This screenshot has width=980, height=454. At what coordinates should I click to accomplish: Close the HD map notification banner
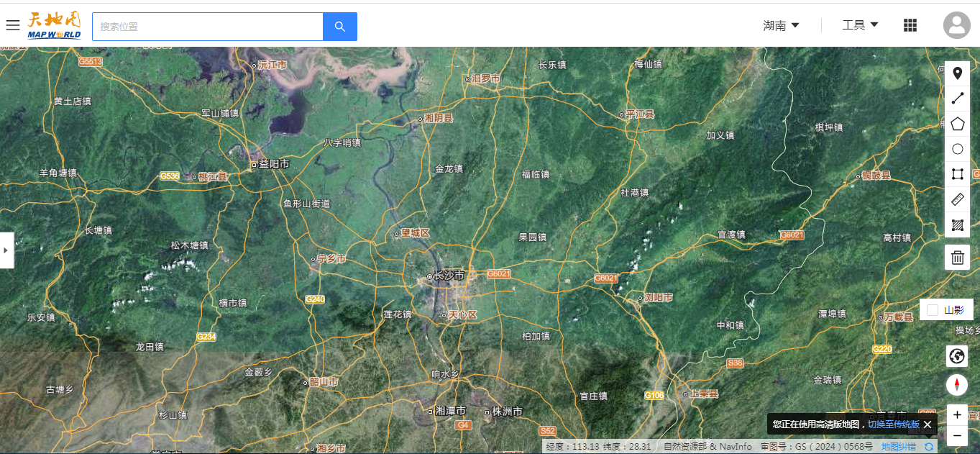928,425
